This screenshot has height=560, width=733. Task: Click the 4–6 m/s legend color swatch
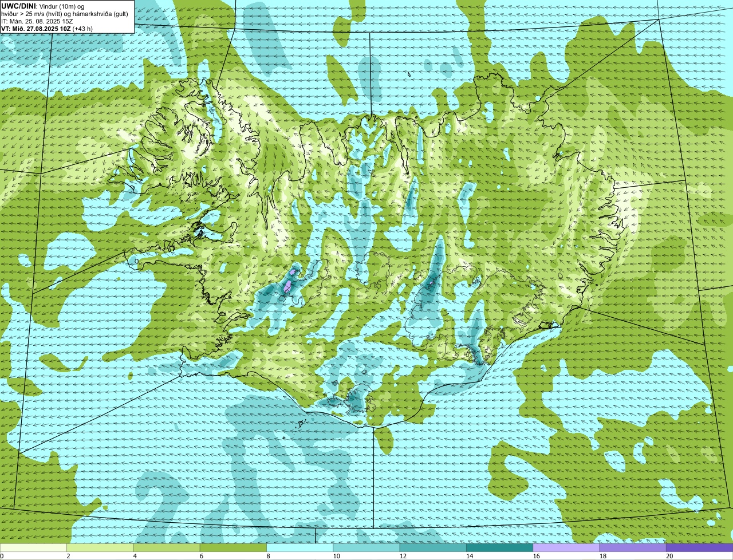(x=167, y=547)
